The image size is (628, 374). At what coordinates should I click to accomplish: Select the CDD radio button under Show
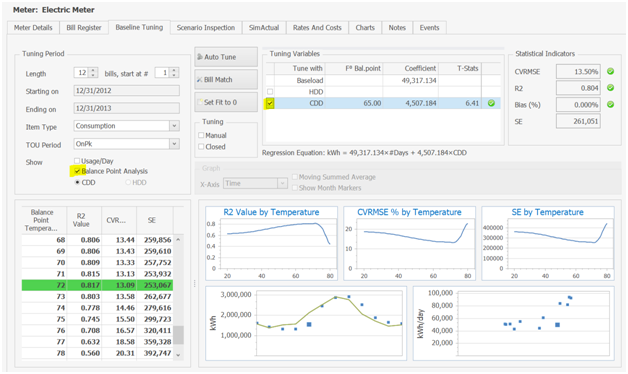77,182
